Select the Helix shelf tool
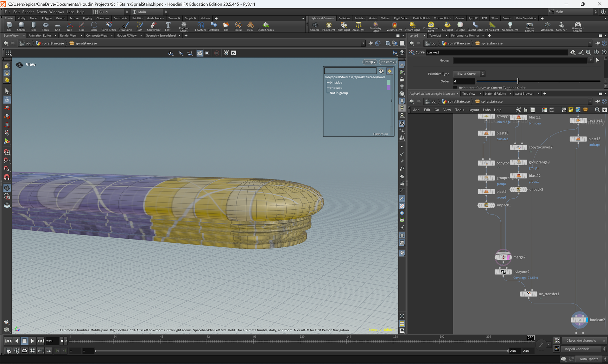Screen dimensions: 608x364 [x=250, y=26]
